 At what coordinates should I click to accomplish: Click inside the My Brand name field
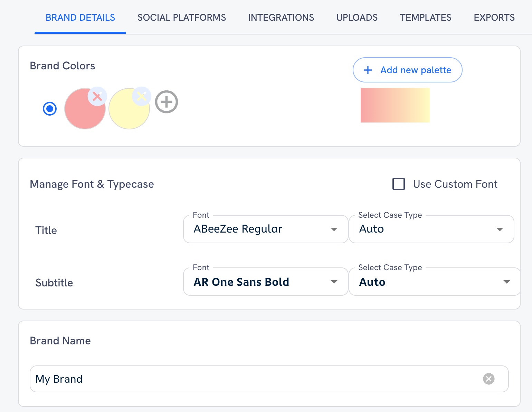[207, 379]
